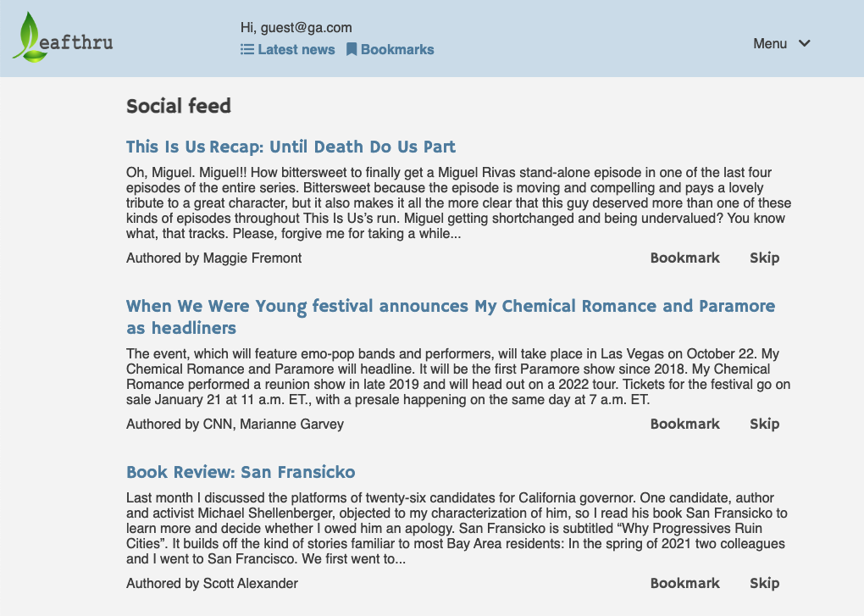Click the Leafthru leaf logo

click(x=29, y=37)
